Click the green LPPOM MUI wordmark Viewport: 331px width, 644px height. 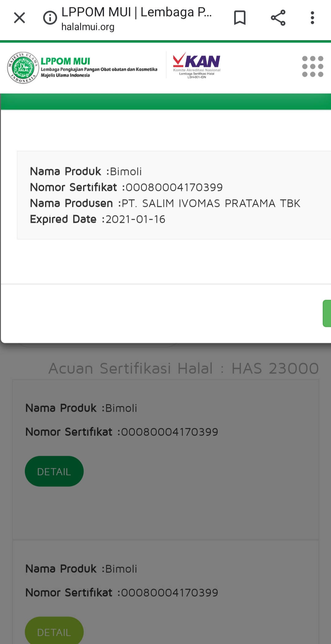[65, 61]
